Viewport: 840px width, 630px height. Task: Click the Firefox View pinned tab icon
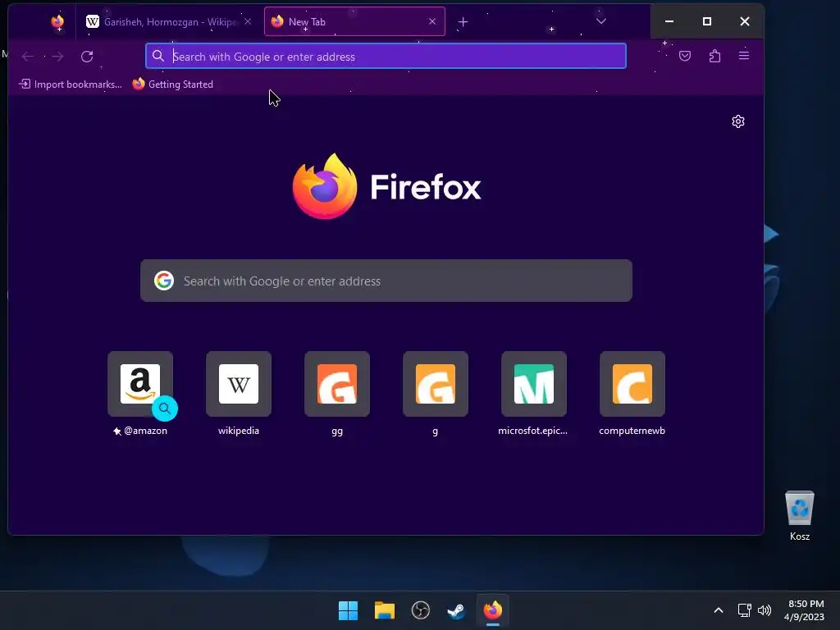click(57, 21)
